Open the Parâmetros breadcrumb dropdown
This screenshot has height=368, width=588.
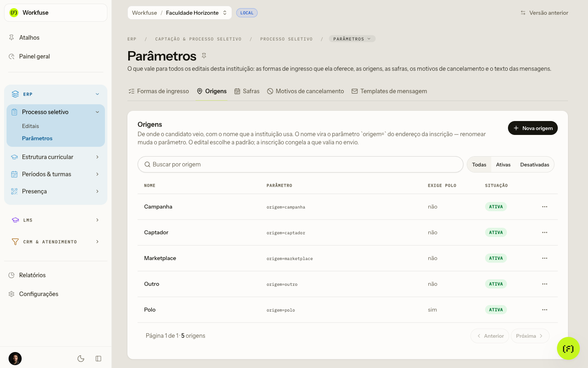point(352,39)
